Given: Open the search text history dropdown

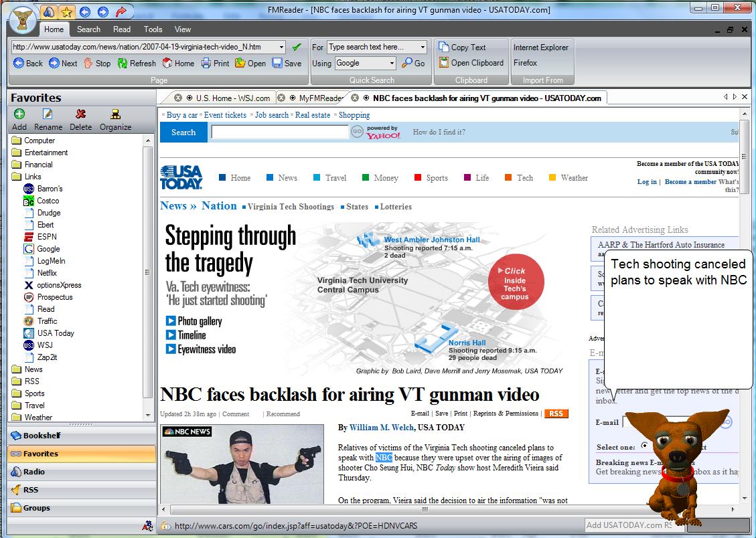Looking at the screenshot, I should tap(423, 48).
